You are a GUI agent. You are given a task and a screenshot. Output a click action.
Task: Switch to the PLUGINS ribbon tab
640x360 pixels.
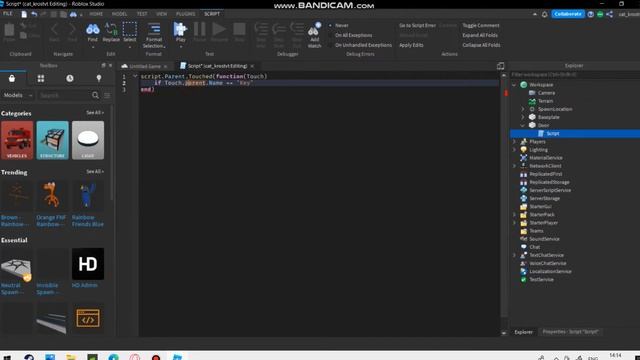[x=186, y=14]
